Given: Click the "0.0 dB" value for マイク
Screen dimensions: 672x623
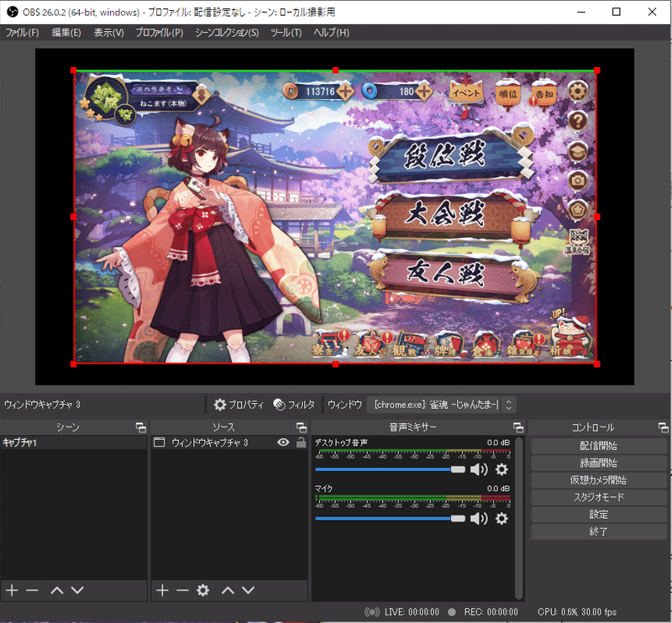Looking at the screenshot, I should click(498, 489).
